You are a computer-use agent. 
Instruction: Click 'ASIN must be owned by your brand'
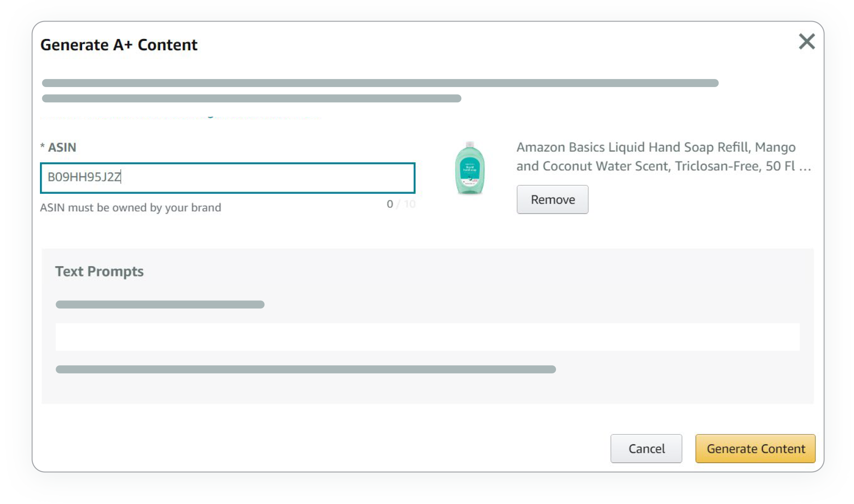(131, 208)
